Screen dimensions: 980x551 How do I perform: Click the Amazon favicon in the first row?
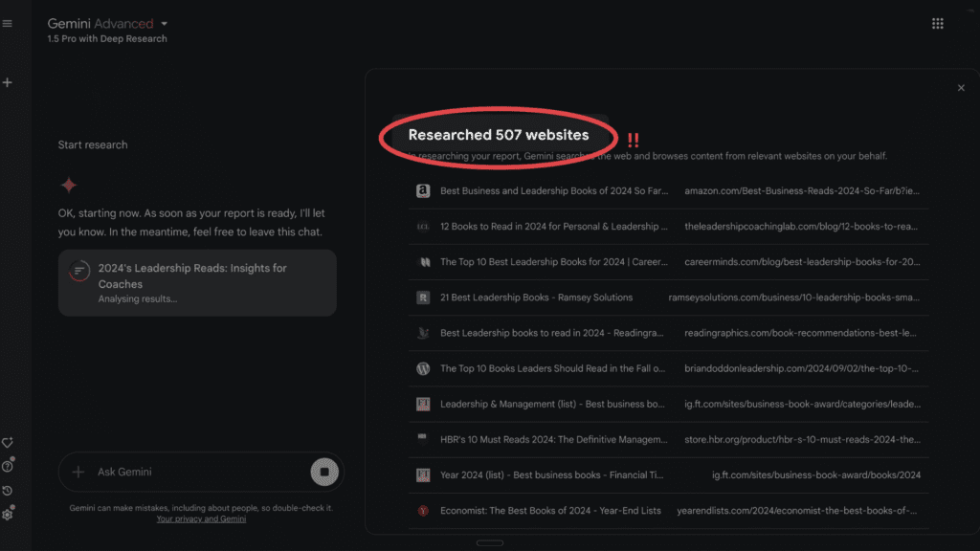click(423, 190)
